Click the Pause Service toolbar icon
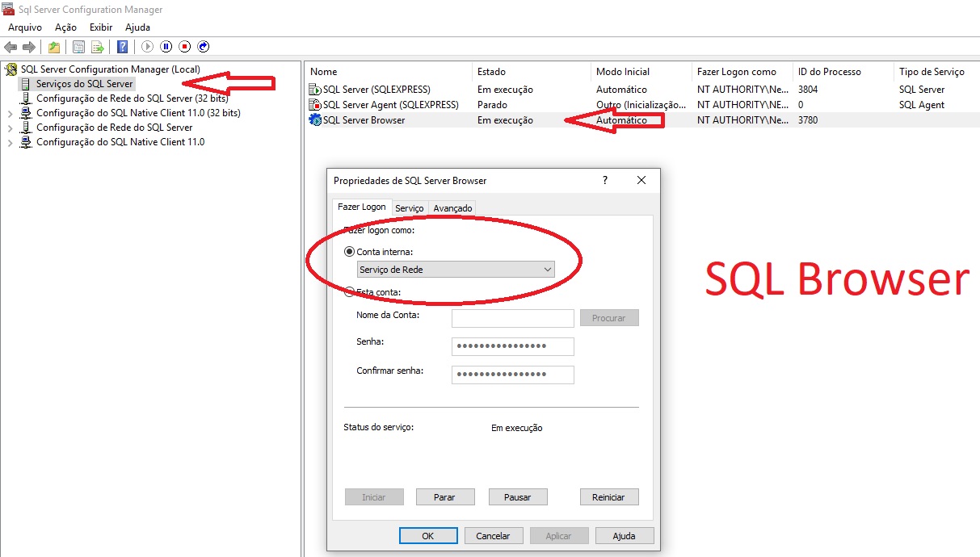 coord(166,47)
